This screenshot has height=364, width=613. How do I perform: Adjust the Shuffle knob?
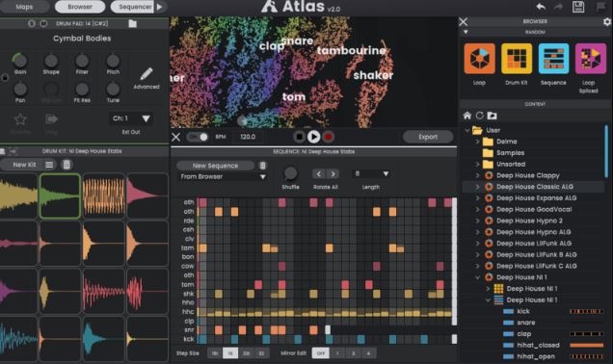tap(290, 173)
